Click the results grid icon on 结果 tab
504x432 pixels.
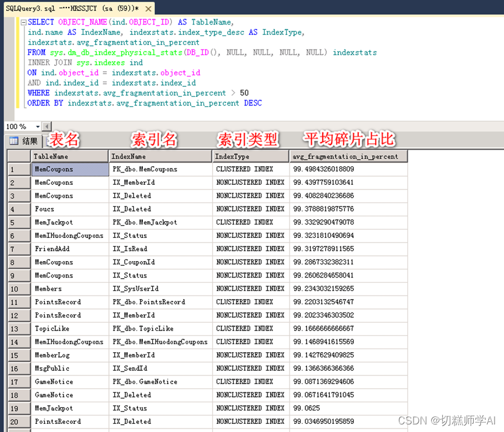(x=14, y=141)
